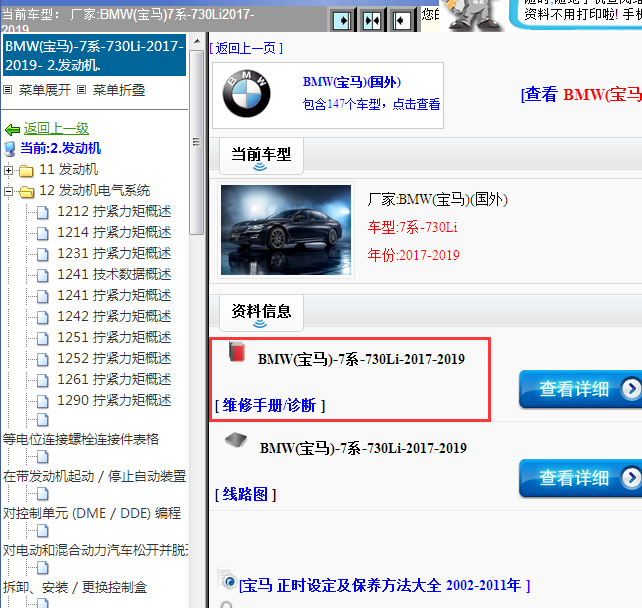Viewport: 642px width, 608px height.
Task: Click the computer icon beside 当前:2.发动机
Action: click(x=10, y=149)
